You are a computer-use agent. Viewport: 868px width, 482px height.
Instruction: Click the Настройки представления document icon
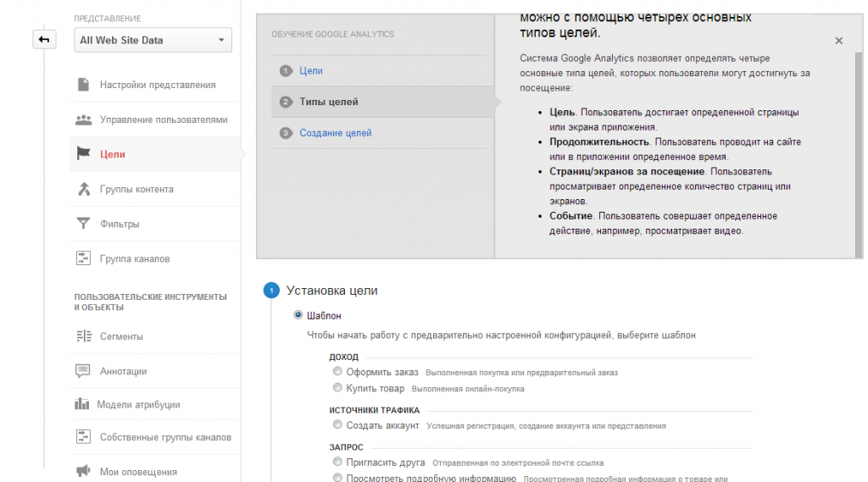83,85
